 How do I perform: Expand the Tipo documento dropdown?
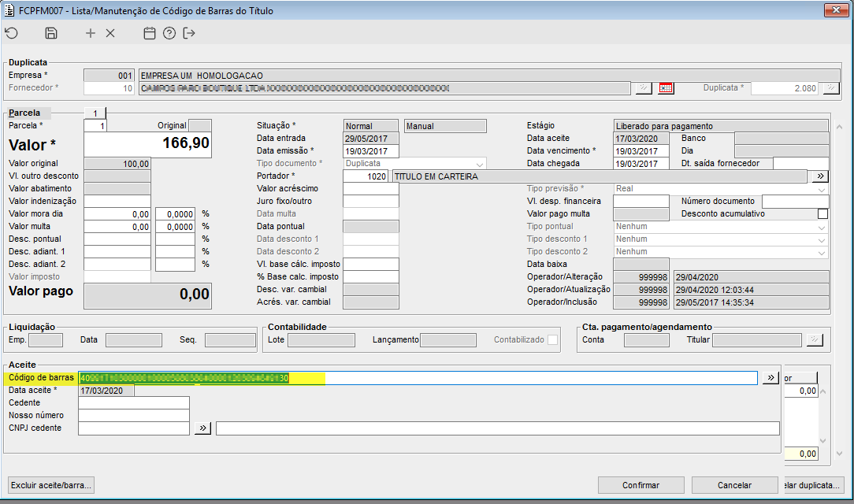click(480, 163)
